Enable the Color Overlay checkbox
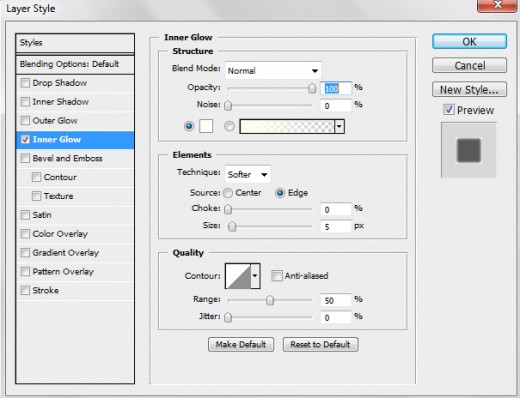The width and height of the screenshot is (520, 398). [x=25, y=234]
